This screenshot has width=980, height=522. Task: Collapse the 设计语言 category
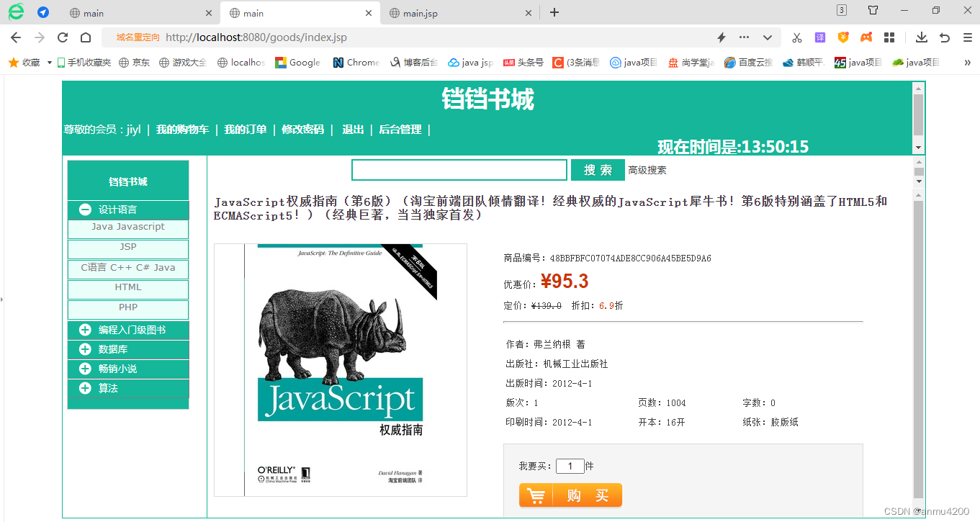pos(128,210)
